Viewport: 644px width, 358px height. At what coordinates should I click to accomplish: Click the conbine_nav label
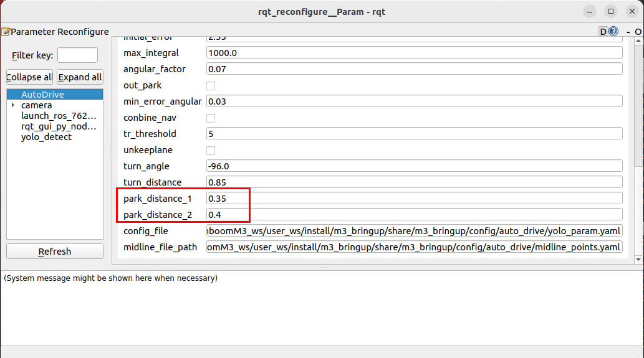point(150,118)
